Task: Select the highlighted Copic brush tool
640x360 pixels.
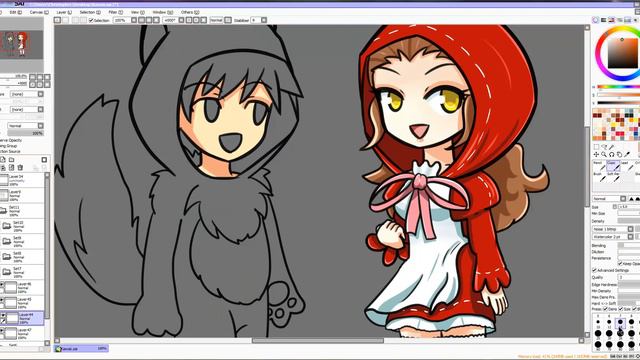Action: [613, 166]
